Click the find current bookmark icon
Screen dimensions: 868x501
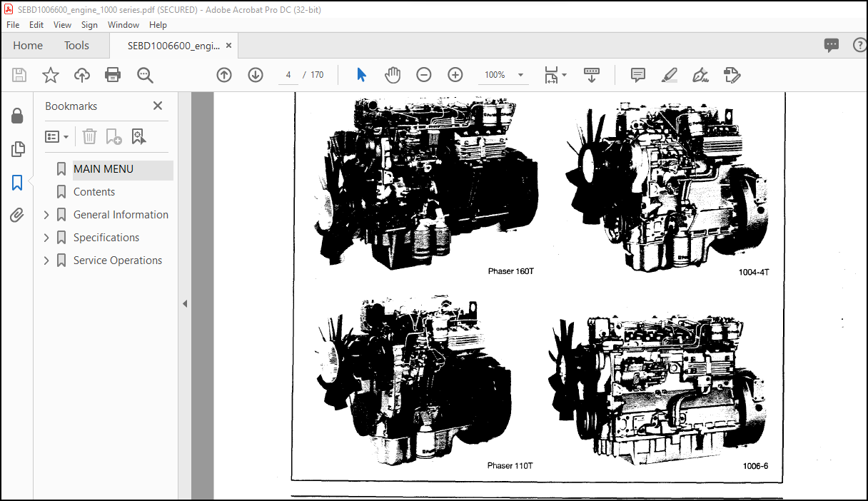[138, 136]
